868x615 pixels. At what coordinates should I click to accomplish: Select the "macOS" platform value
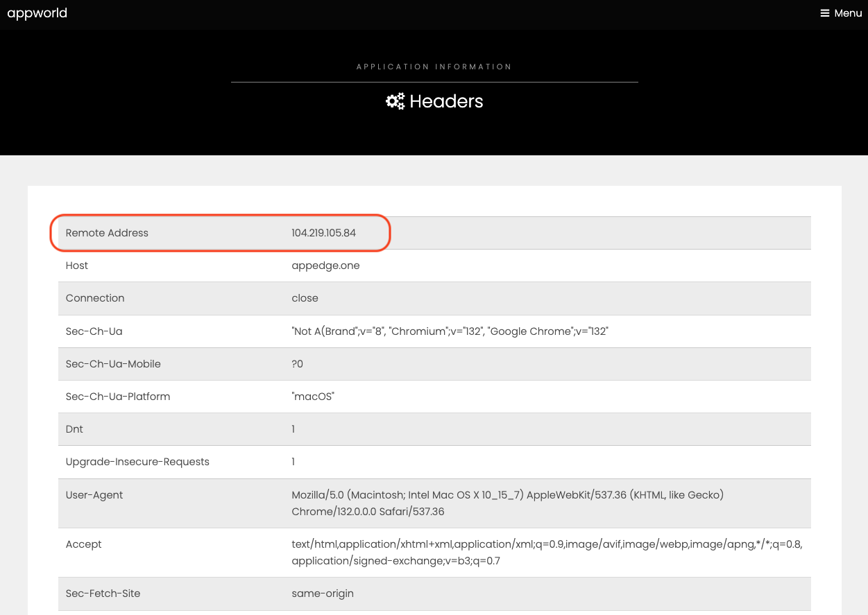pyautogui.click(x=313, y=397)
